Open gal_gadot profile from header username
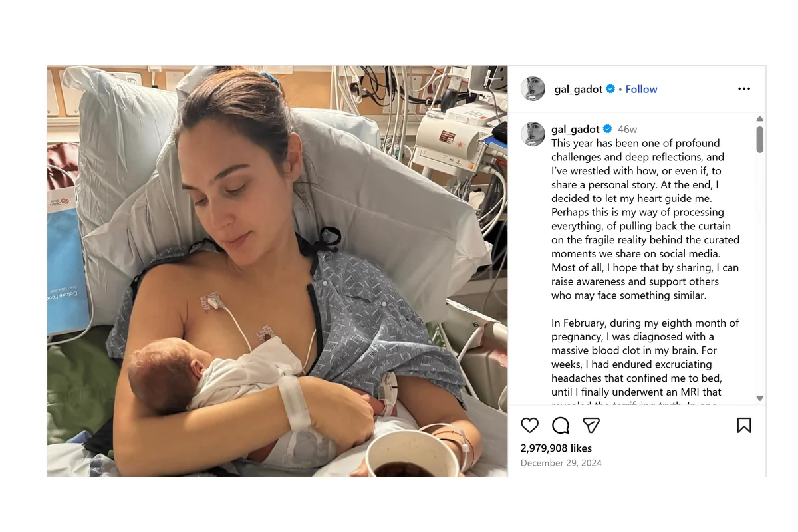 578,89
